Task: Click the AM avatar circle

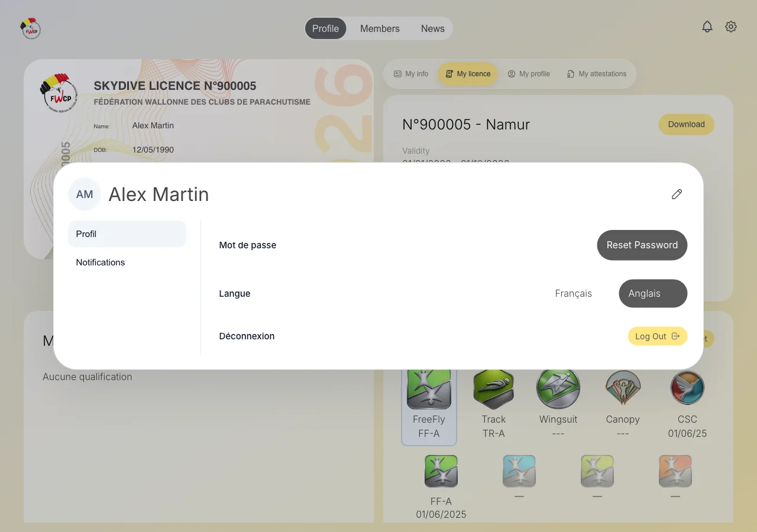Action: (85, 194)
